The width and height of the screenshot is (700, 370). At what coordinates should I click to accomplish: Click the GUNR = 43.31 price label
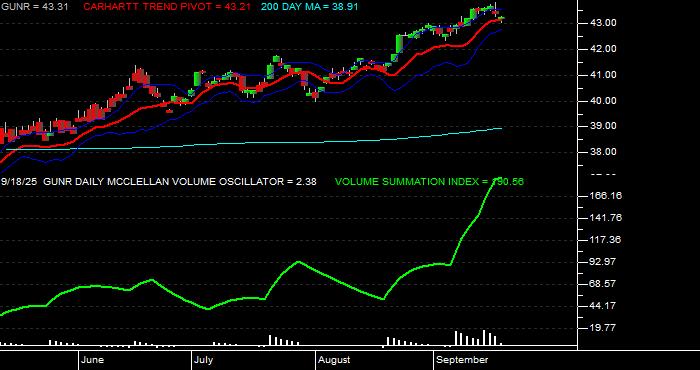pos(34,7)
